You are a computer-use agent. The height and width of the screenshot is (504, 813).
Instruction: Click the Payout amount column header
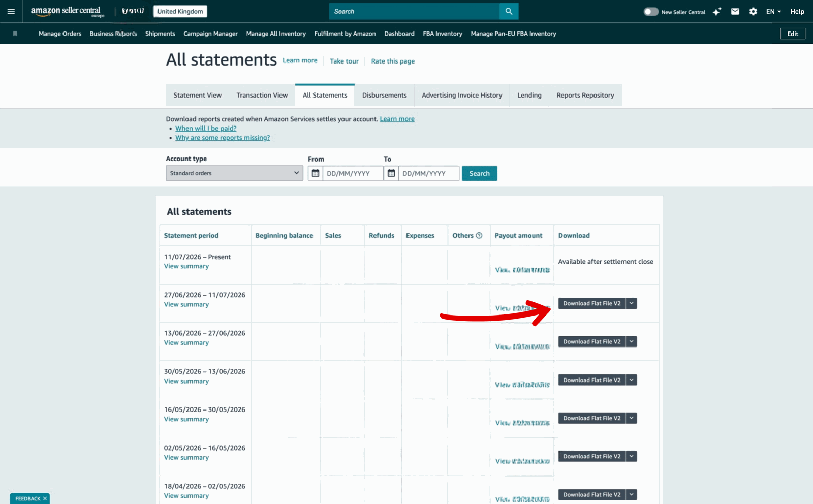(x=518, y=235)
